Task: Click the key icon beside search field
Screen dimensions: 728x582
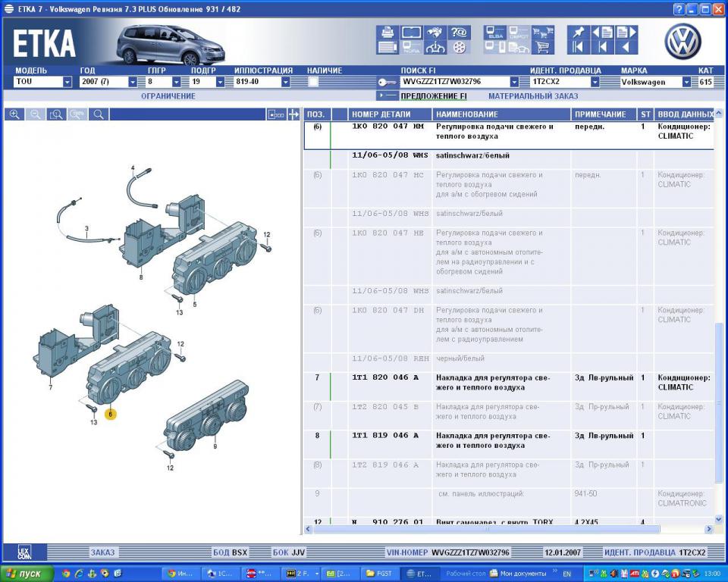Action: tap(386, 82)
